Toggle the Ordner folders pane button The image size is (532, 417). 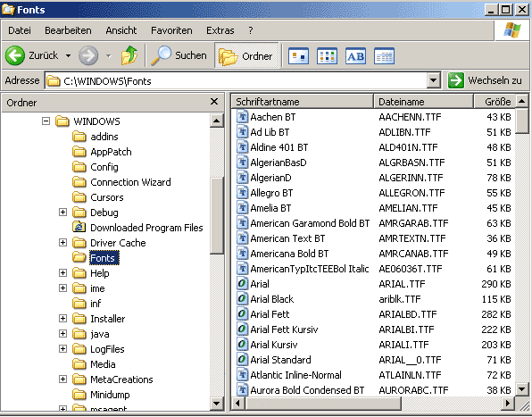pyautogui.click(x=246, y=55)
